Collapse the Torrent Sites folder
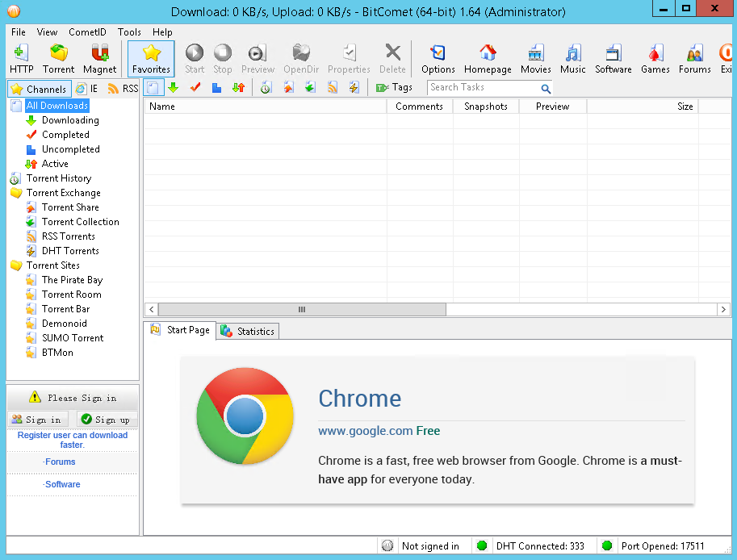This screenshot has width=737, height=560. pyautogui.click(x=53, y=265)
